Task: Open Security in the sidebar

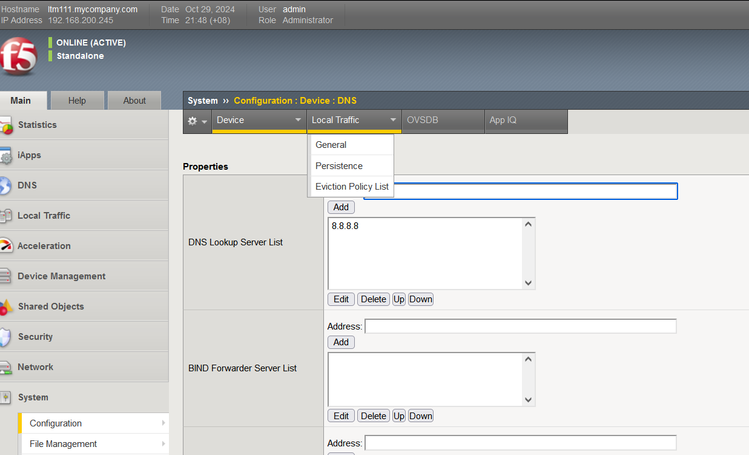Action: coord(35,337)
